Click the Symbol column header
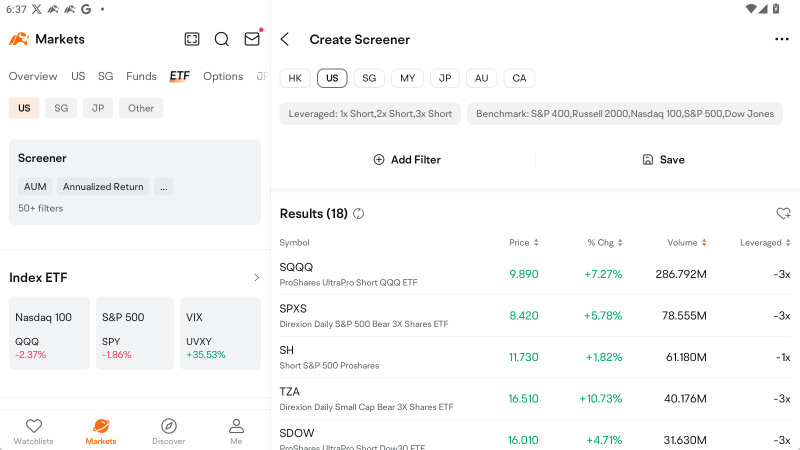Screen dimensions: 800x450 (x=294, y=243)
